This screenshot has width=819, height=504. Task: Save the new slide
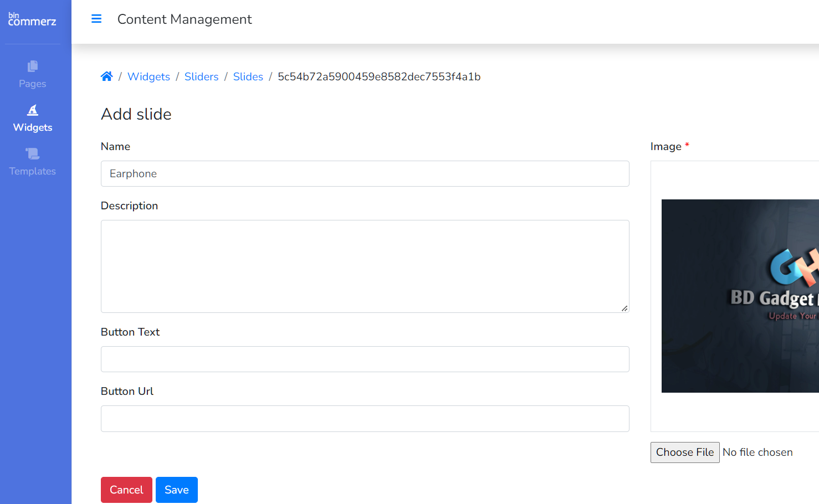[x=177, y=490]
